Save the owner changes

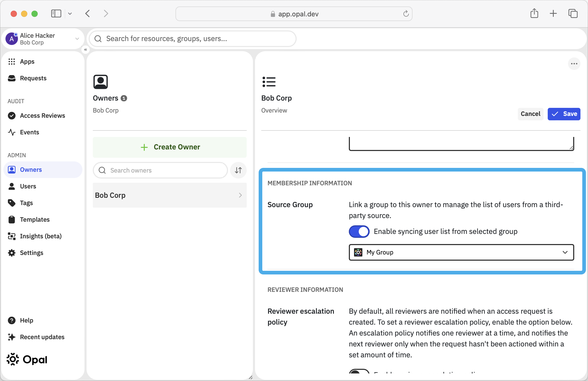click(x=564, y=114)
